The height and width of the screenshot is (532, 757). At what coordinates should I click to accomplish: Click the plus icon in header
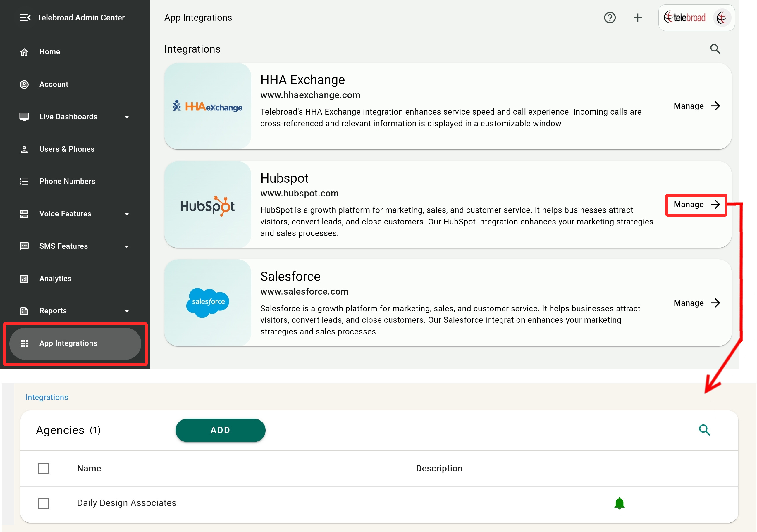coord(637,18)
